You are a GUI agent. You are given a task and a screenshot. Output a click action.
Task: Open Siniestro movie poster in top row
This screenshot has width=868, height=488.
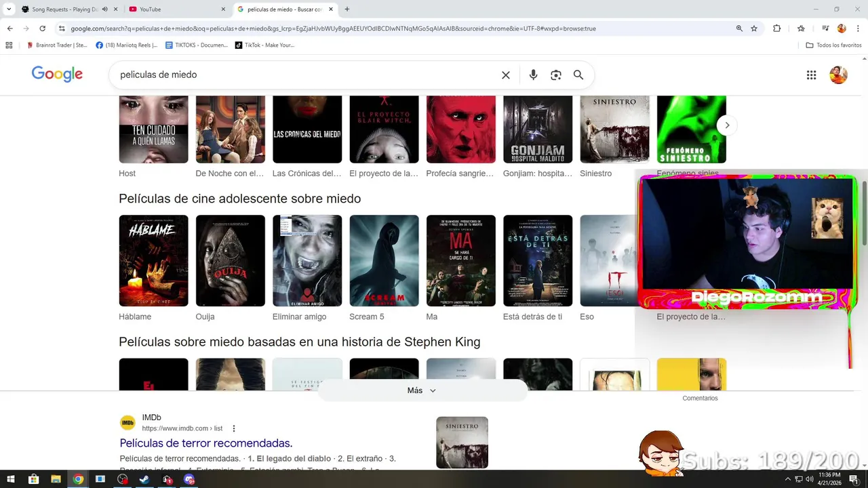pyautogui.click(x=614, y=129)
